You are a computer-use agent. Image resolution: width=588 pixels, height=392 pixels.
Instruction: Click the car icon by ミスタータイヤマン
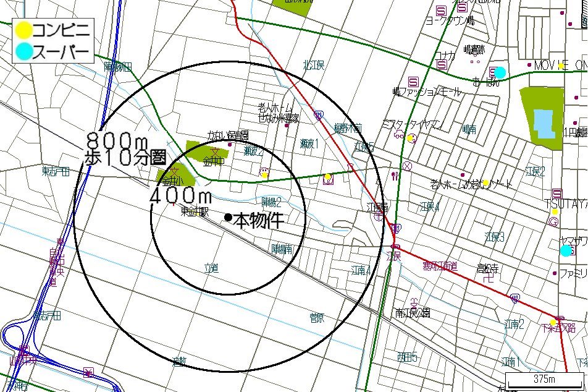pyautogui.click(x=399, y=134)
